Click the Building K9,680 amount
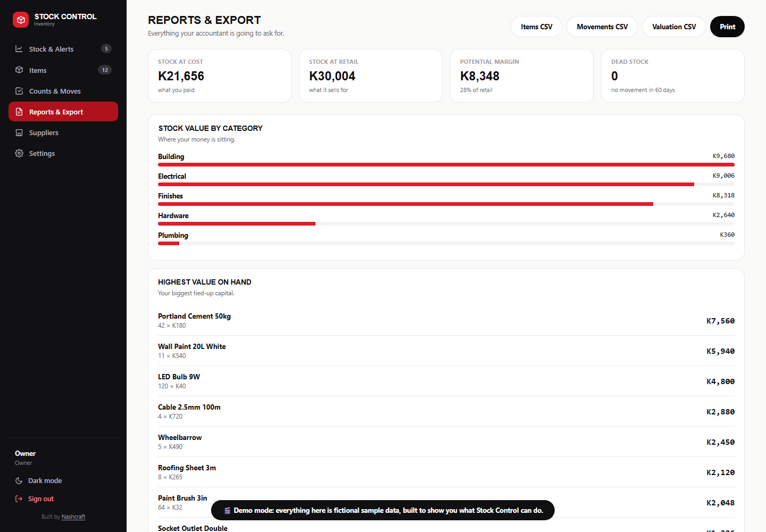 (x=723, y=156)
